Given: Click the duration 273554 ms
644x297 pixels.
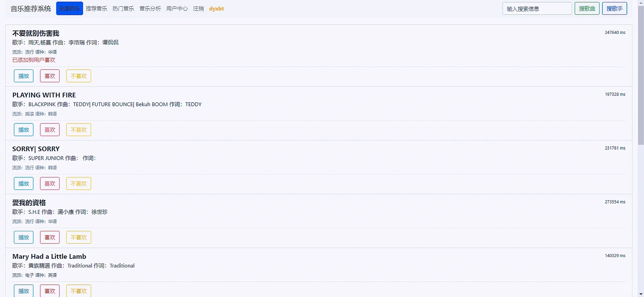Looking at the screenshot, I should [615, 202].
